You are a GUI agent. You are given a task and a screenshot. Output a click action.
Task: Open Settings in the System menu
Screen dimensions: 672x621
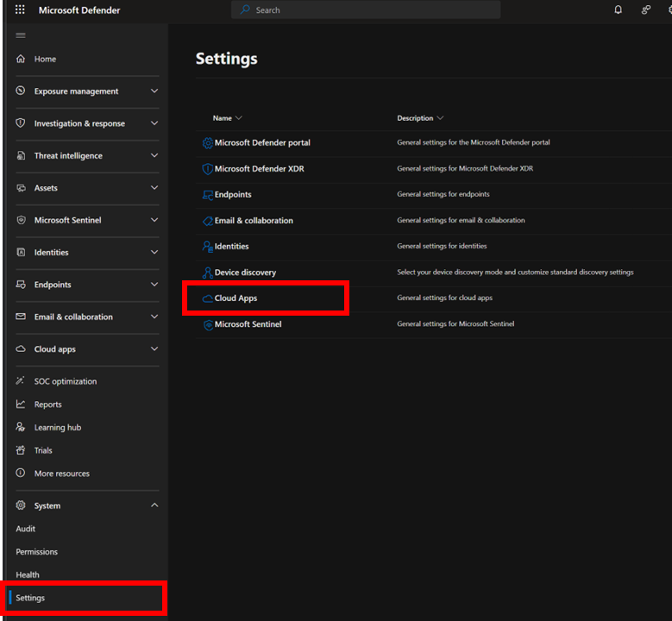(x=30, y=598)
